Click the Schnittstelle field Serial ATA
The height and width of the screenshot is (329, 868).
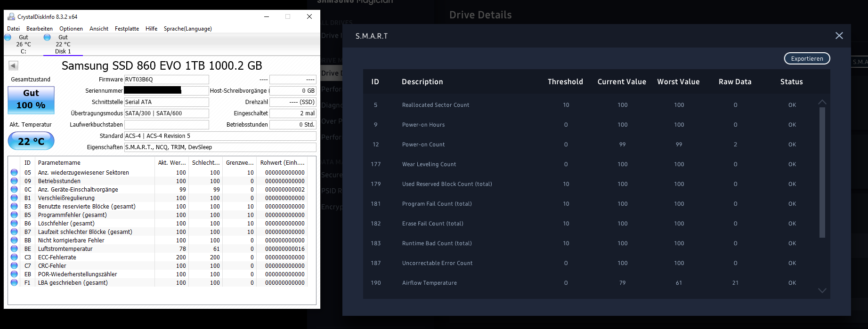tap(166, 102)
